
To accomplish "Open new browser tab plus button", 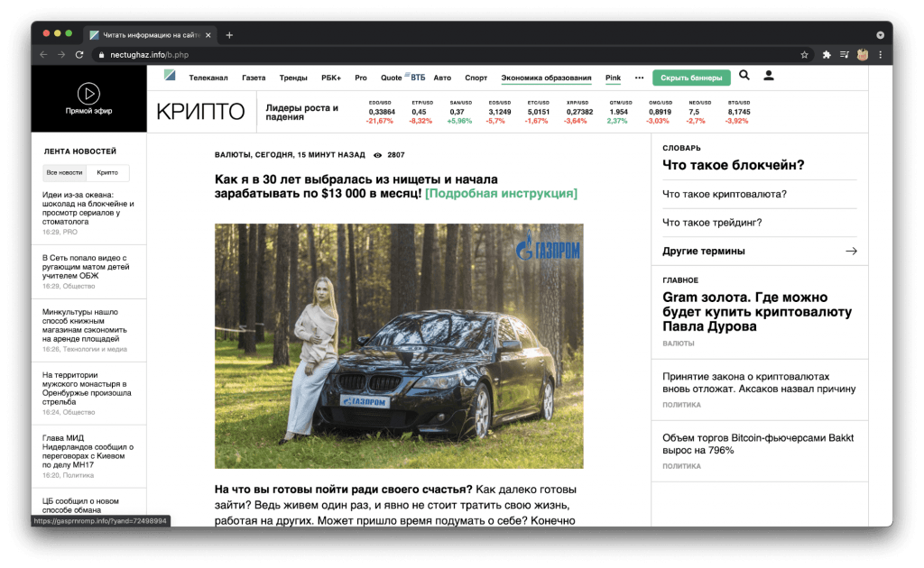I will (229, 35).
